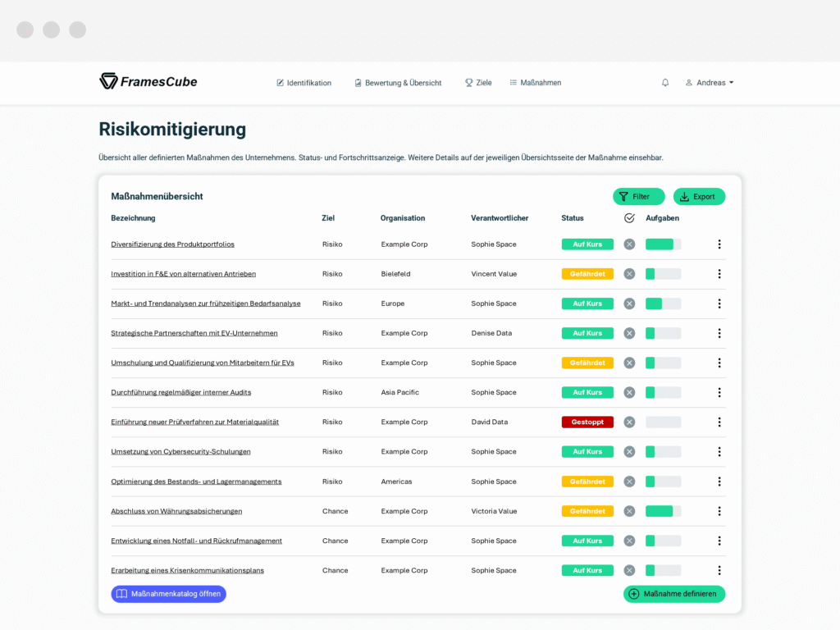
Task: Open Bewertung & Übersicht menu
Action: tap(398, 83)
